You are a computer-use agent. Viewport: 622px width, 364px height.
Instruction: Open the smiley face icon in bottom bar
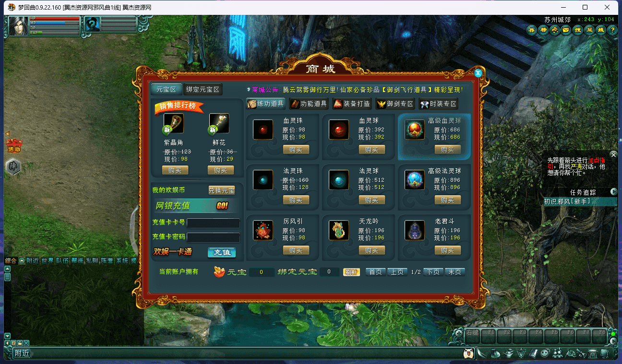click(544, 353)
